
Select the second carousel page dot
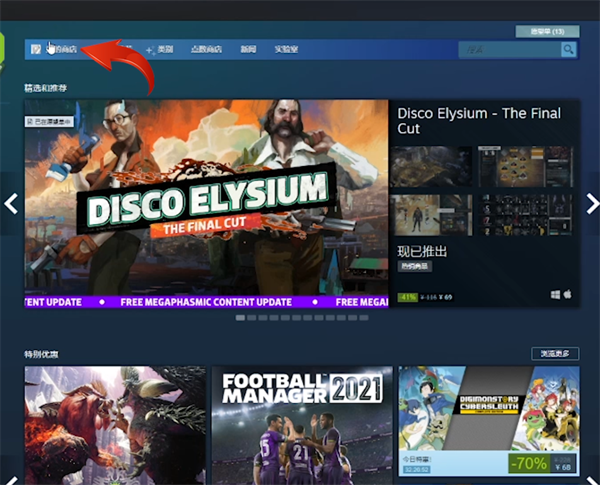coord(251,318)
